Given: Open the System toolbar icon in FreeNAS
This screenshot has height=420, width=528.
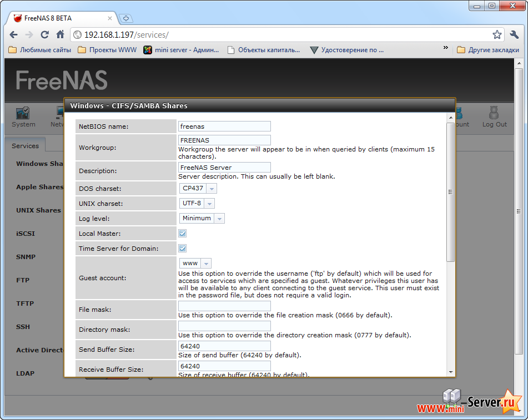Looking at the screenshot, I should coord(23,117).
